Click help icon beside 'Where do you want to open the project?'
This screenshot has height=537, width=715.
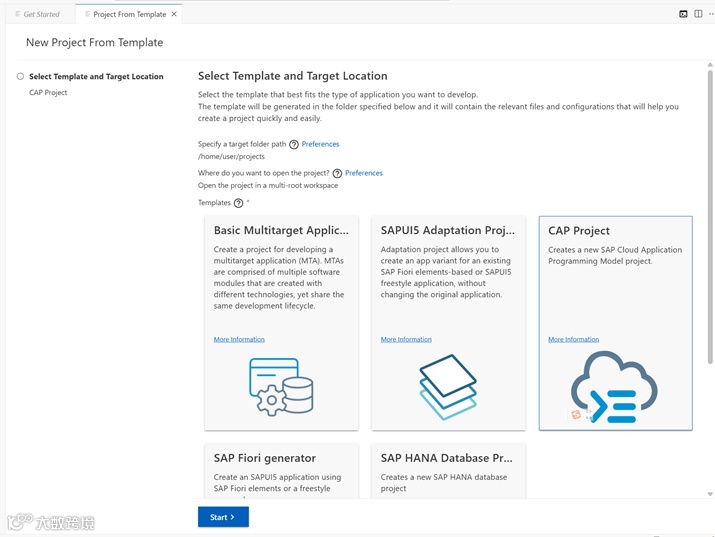click(337, 173)
